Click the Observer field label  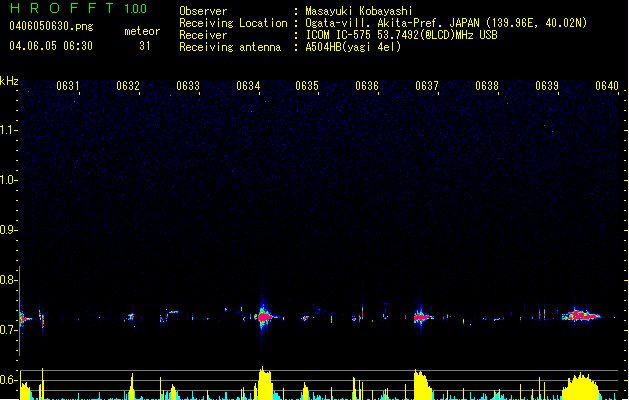point(203,11)
